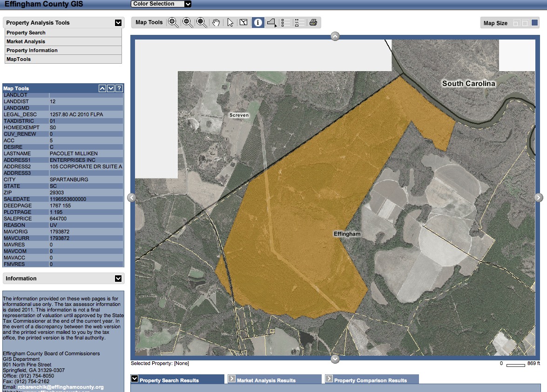547x392 pixels.
Task: Click the down arrow in Map Tools panel header
Action: [x=111, y=88]
